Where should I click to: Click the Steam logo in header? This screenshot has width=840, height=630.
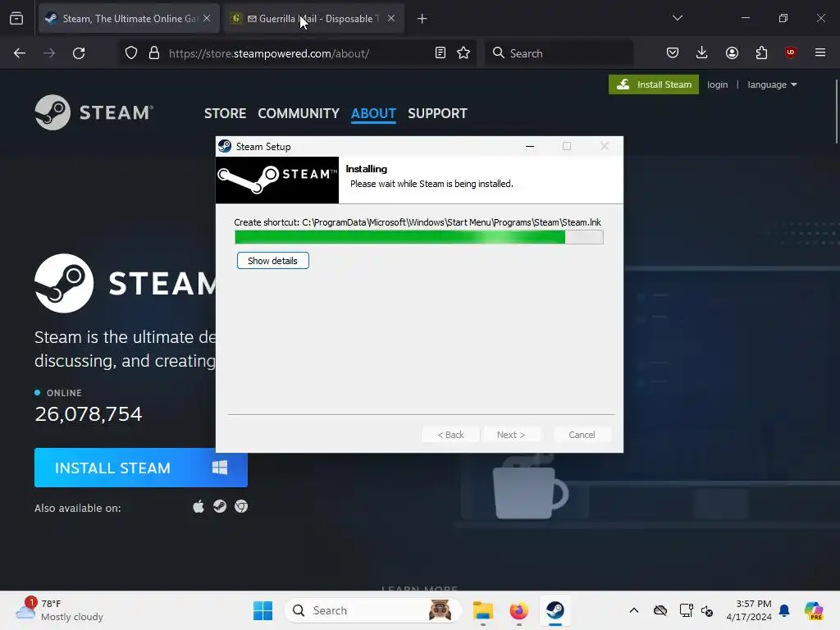[x=94, y=112]
